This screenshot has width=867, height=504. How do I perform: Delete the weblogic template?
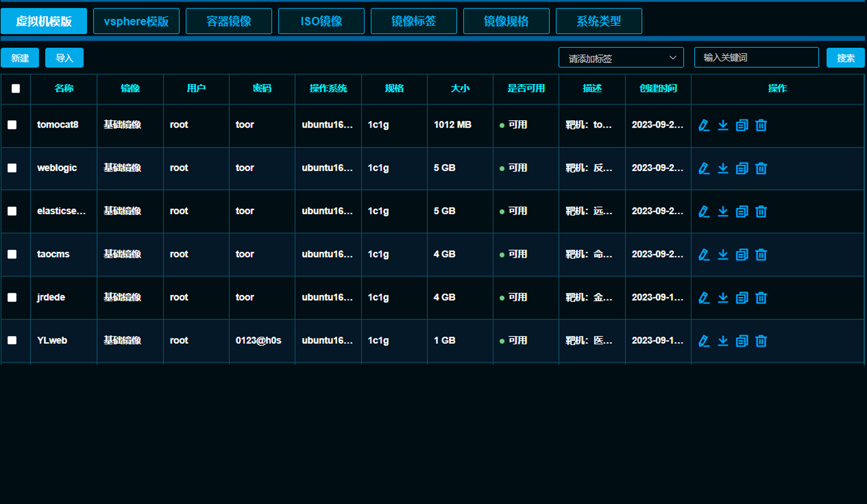click(x=761, y=168)
